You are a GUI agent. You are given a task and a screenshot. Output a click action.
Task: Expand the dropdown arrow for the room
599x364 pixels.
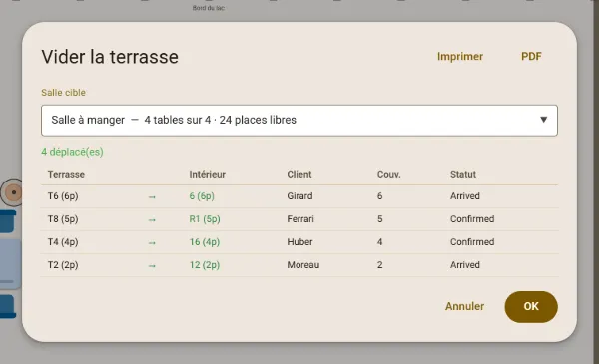[543, 120]
